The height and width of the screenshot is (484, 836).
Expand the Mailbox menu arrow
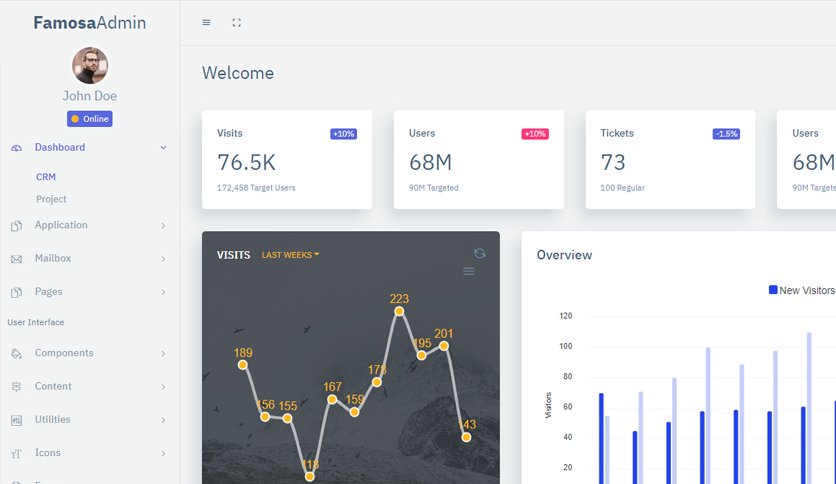coord(163,259)
